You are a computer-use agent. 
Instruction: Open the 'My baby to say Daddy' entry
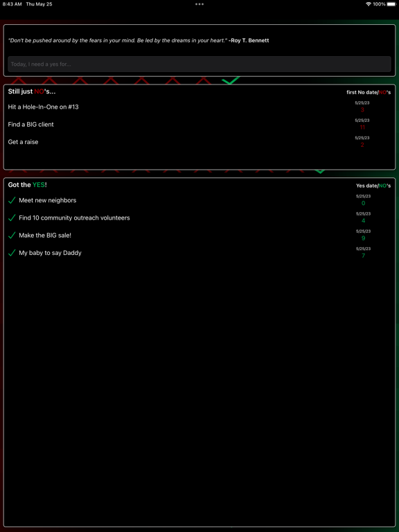50,253
